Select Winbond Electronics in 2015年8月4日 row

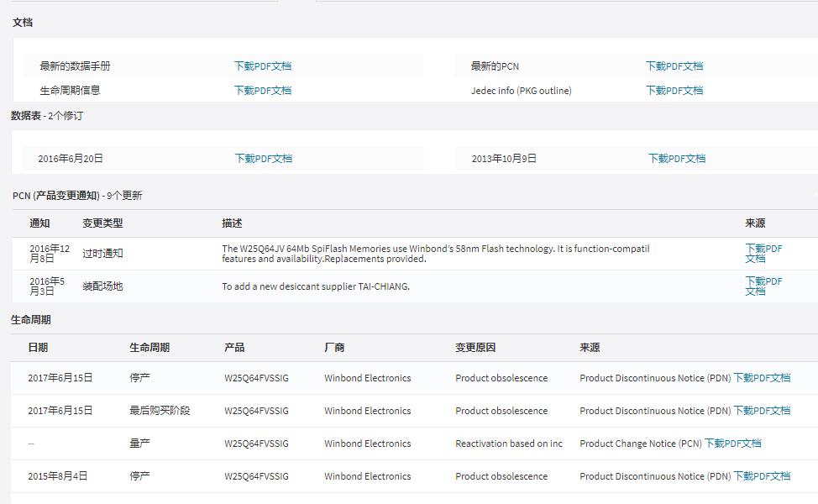pyautogui.click(x=367, y=476)
